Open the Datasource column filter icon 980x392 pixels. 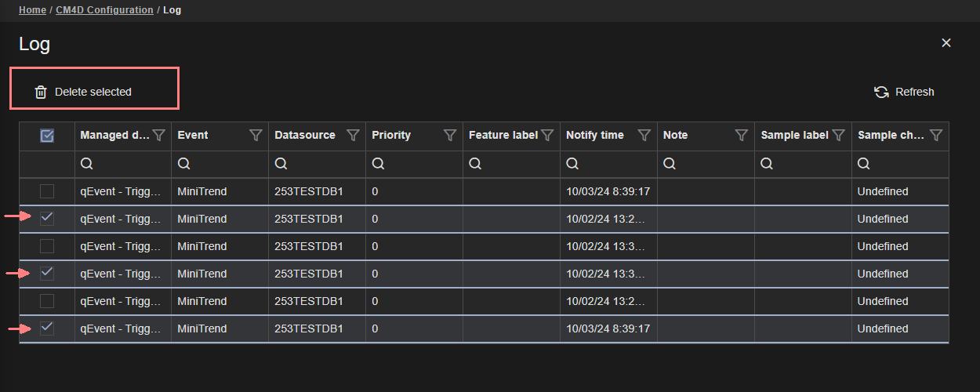tap(353, 136)
